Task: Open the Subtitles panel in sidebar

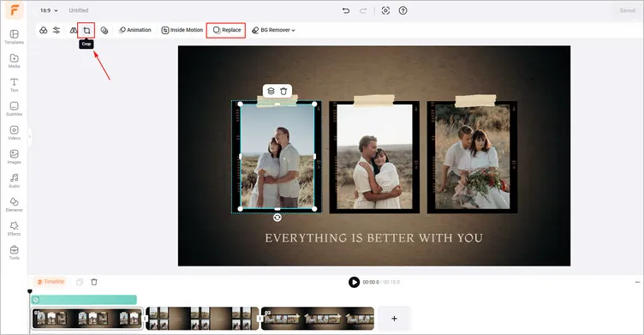Action: click(14, 109)
